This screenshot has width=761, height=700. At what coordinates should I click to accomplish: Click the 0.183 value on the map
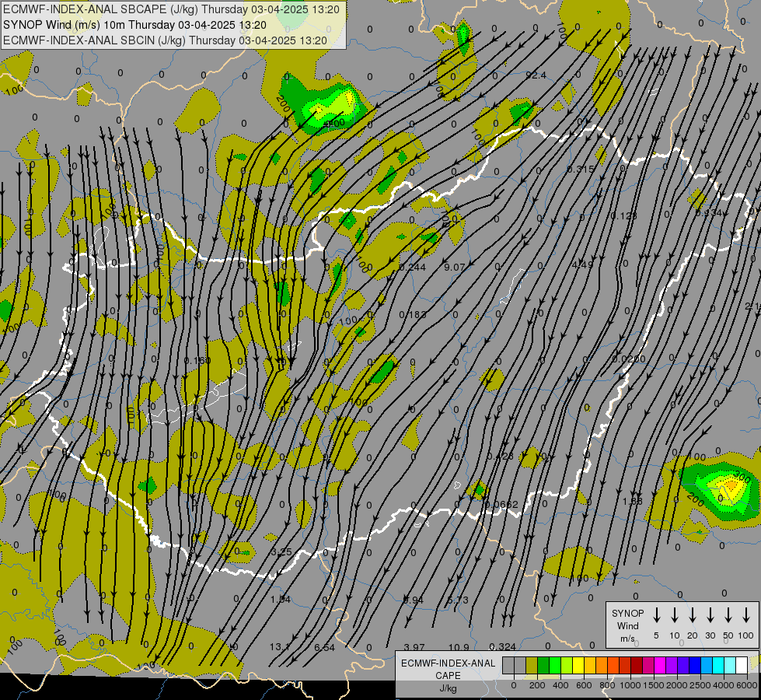click(413, 315)
